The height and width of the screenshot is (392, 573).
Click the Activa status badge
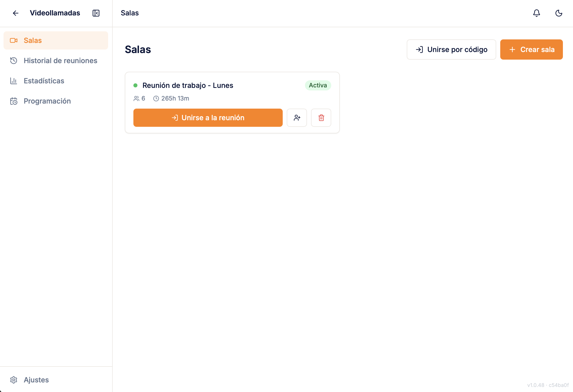point(318,85)
